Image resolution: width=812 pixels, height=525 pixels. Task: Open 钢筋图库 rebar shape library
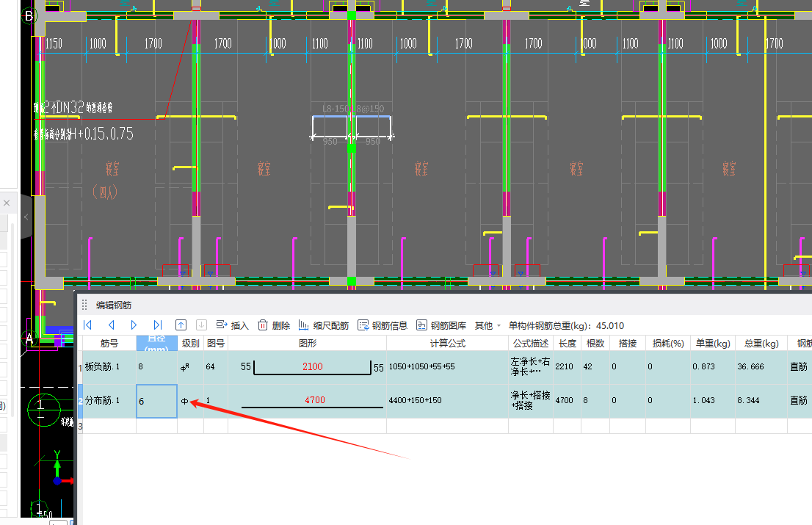tap(441, 325)
